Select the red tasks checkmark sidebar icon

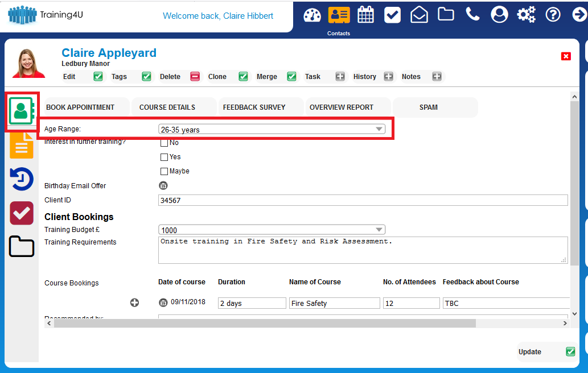22,213
